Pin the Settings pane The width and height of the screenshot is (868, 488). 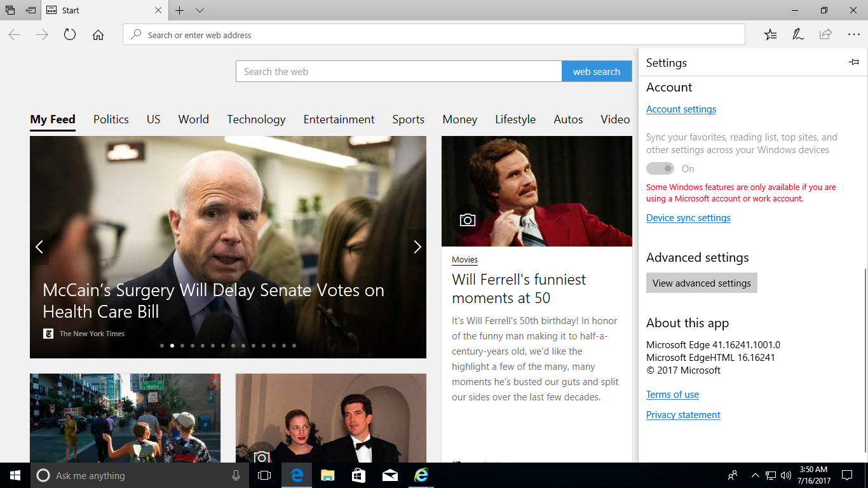point(853,62)
